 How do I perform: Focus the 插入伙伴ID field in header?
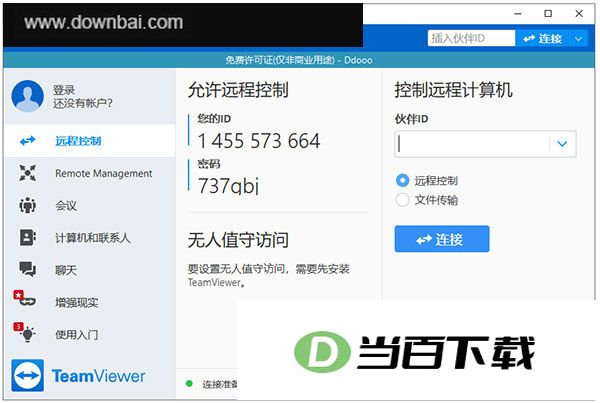(x=471, y=38)
